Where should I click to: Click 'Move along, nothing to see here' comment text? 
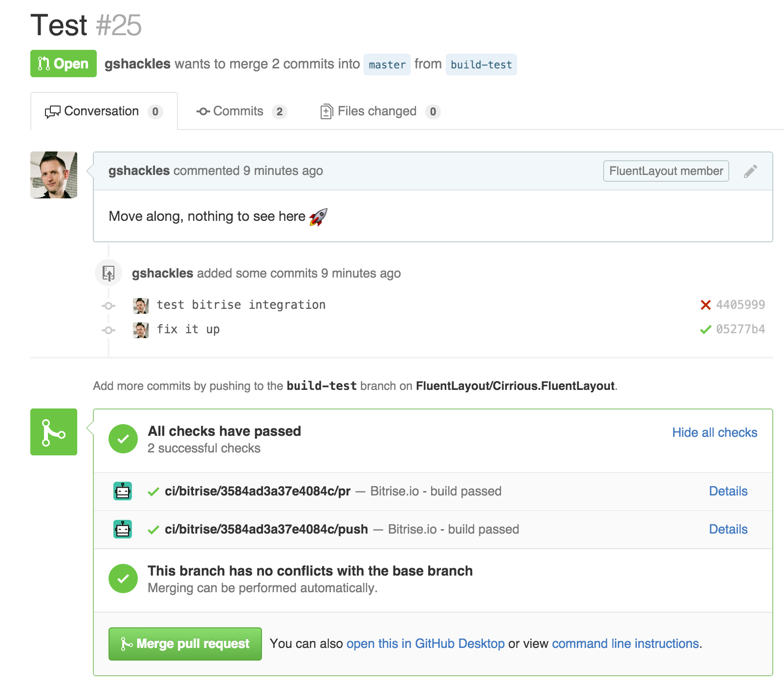pyautogui.click(x=207, y=216)
